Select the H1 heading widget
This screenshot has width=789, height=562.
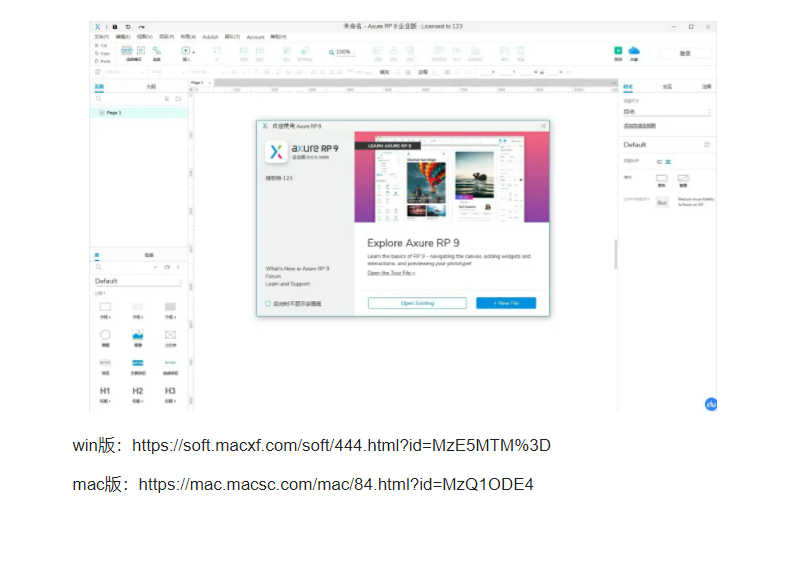tap(105, 394)
